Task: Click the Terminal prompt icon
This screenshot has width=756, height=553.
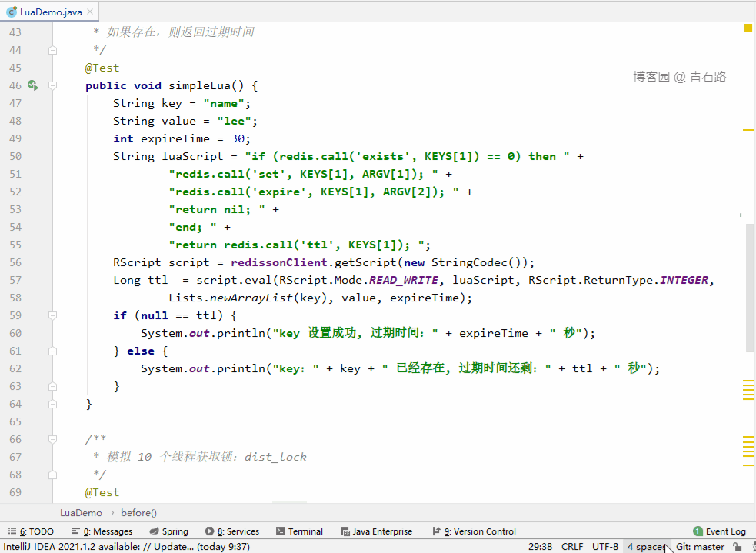Action: tap(280, 531)
